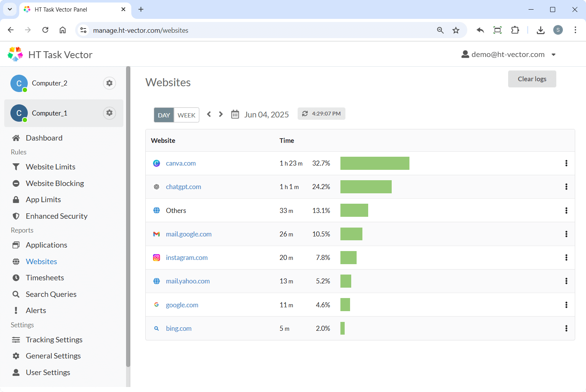Refresh data via 4:29:07 PM button

pyautogui.click(x=322, y=114)
